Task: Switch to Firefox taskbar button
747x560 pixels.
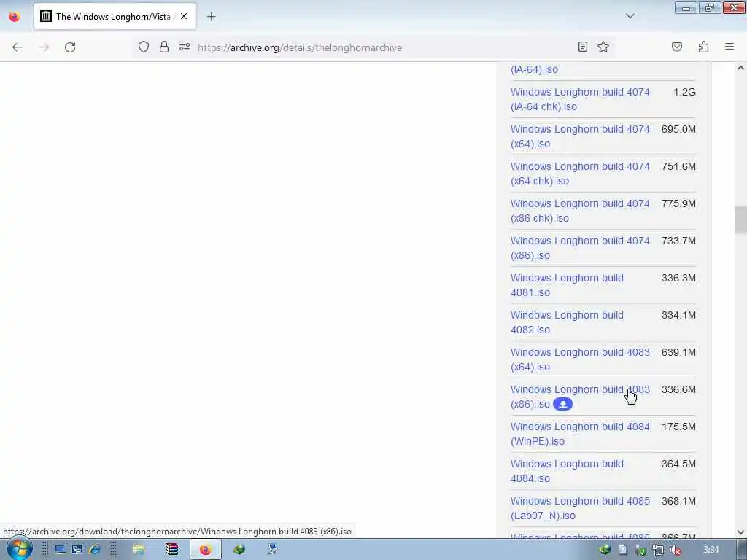Action: click(205, 550)
